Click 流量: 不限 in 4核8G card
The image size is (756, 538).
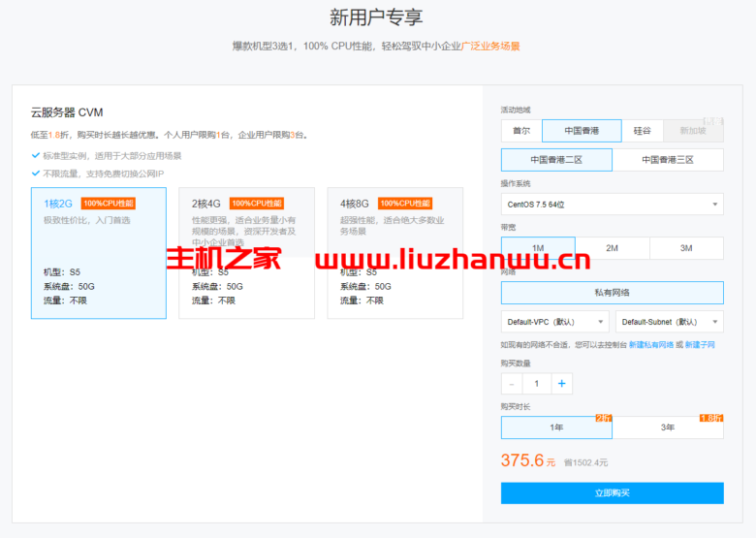[x=362, y=301]
